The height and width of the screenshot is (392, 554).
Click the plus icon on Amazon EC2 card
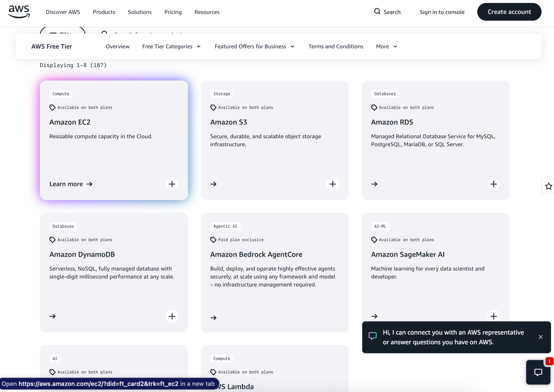[x=172, y=184]
